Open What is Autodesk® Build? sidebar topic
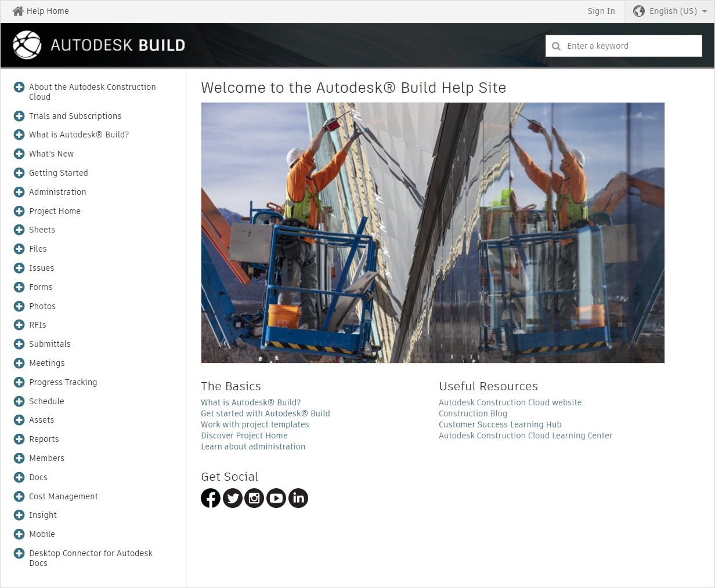Screen dimensions: 715x588 point(79,135)
